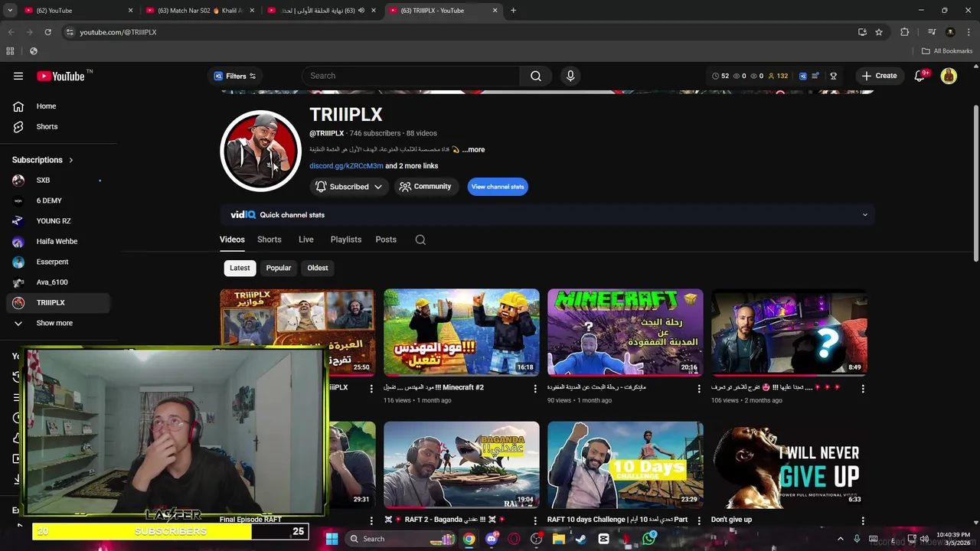Click the vidIQ blue extension icon in header
Viewport: 980px width, 551px height.
coord(802,76)
